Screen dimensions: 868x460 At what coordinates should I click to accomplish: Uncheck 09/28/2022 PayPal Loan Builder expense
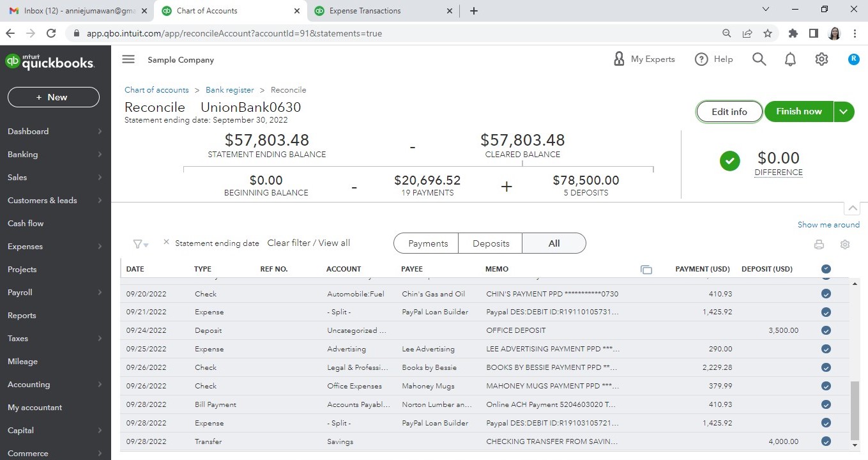[x=826, y=423]
